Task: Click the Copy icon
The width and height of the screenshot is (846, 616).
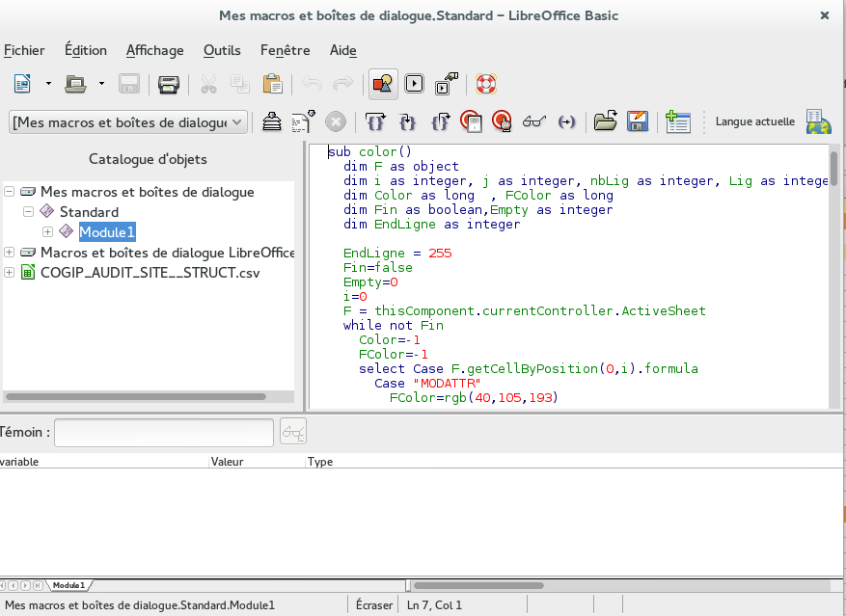Action: pyautogui.click(x=240, y=84)
